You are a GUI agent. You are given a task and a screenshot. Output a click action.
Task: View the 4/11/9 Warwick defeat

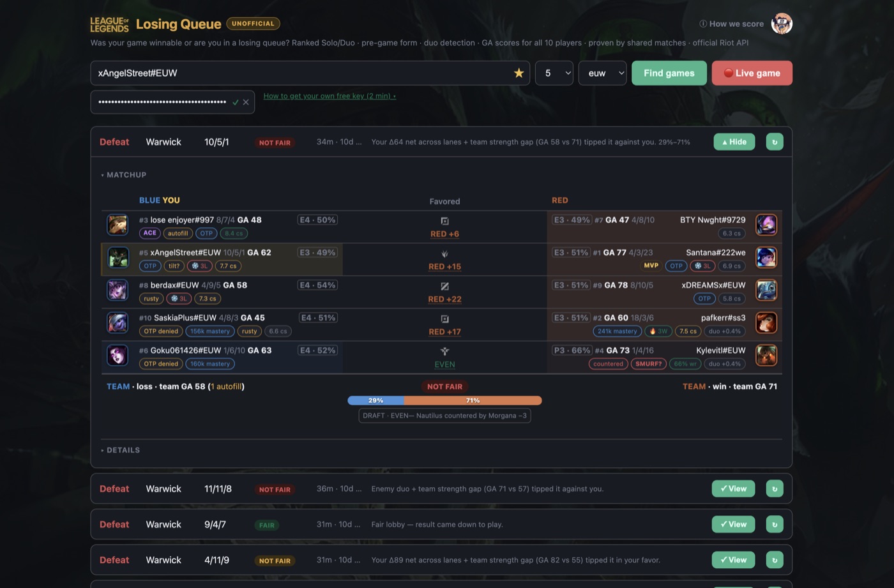click(734, 561)
